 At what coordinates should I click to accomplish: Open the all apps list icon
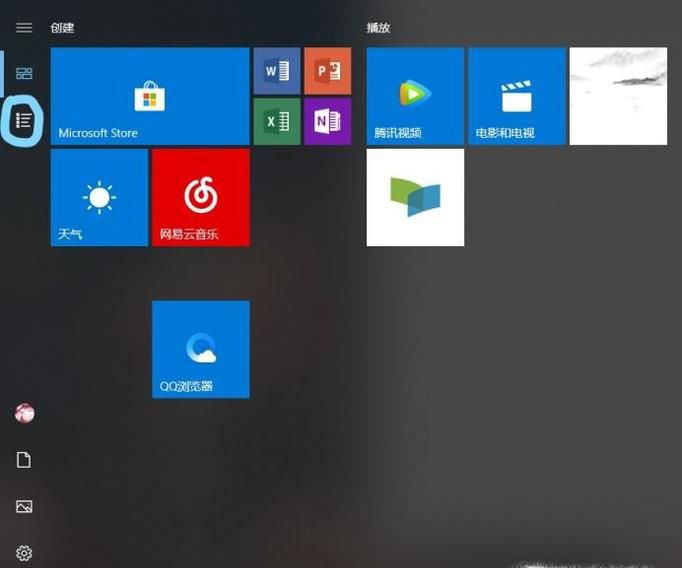[x=24, y=121]
